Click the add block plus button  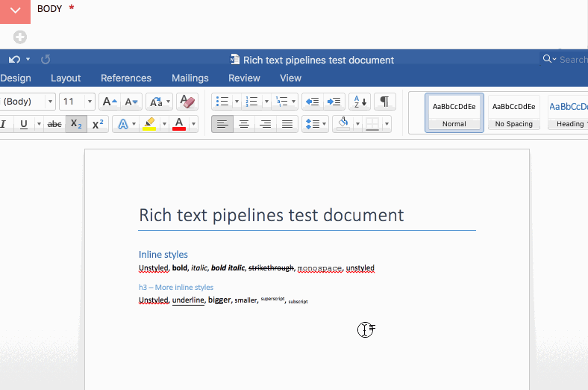point(20,37)
